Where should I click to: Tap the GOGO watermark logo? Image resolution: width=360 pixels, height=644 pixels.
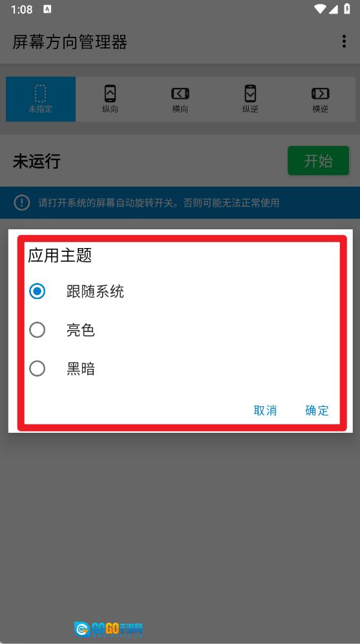[x=108, y=629]
